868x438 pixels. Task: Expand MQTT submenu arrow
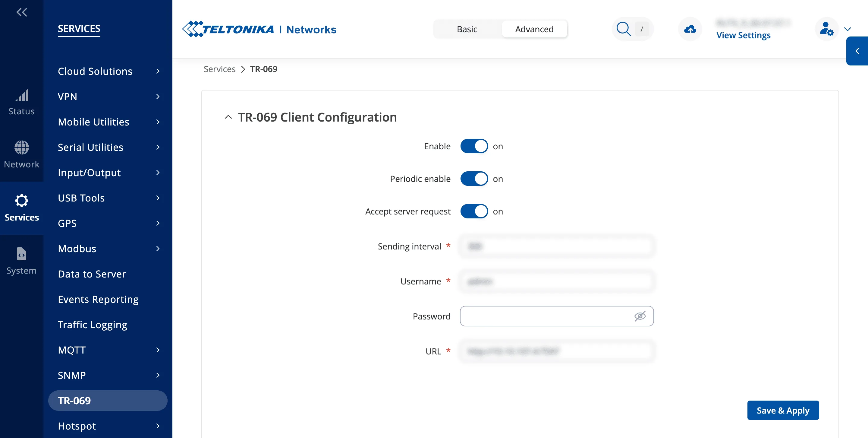point(158,350)
